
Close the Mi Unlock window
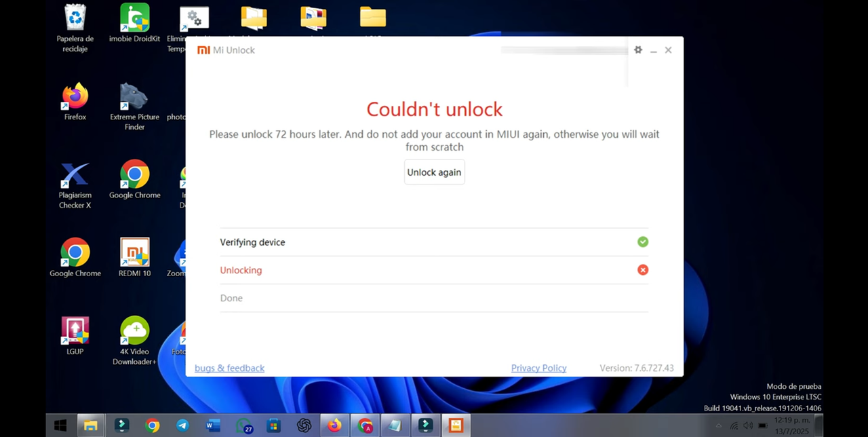pos(669,50)
